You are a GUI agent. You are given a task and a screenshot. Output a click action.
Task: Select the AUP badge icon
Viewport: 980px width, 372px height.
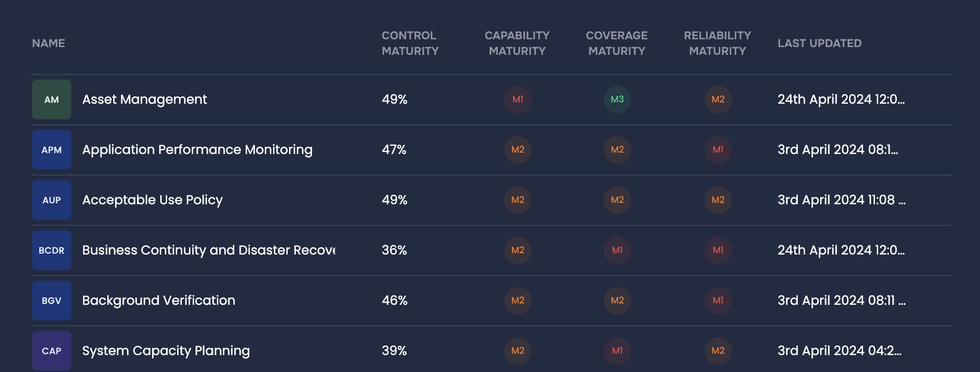[x=52, y=200]
